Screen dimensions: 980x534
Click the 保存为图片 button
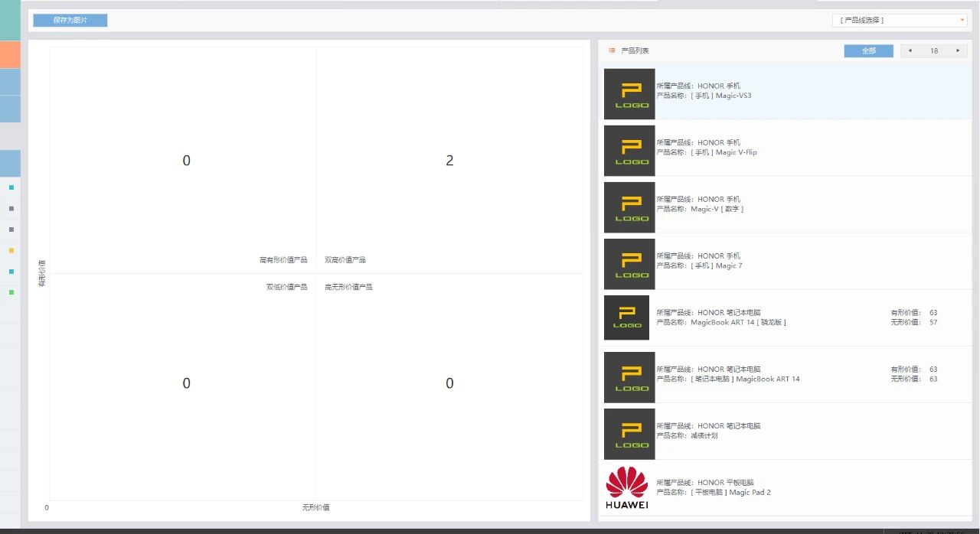point(70,21)
